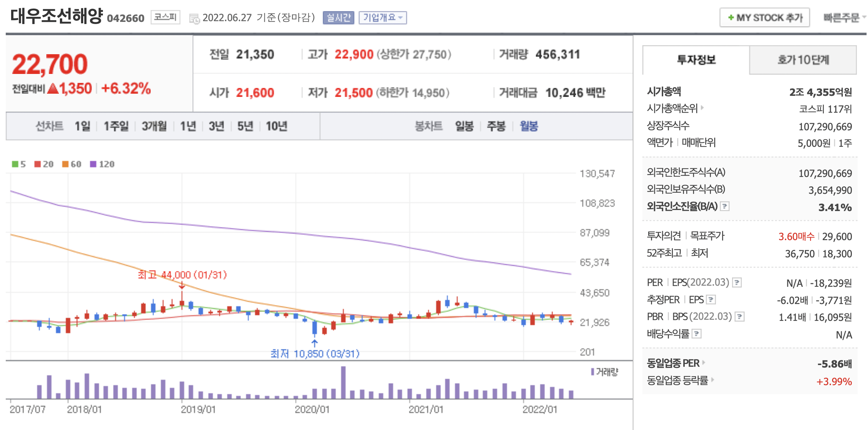Switch to the 투자정보 tab
868x430 pixels.
pos(696,60)
